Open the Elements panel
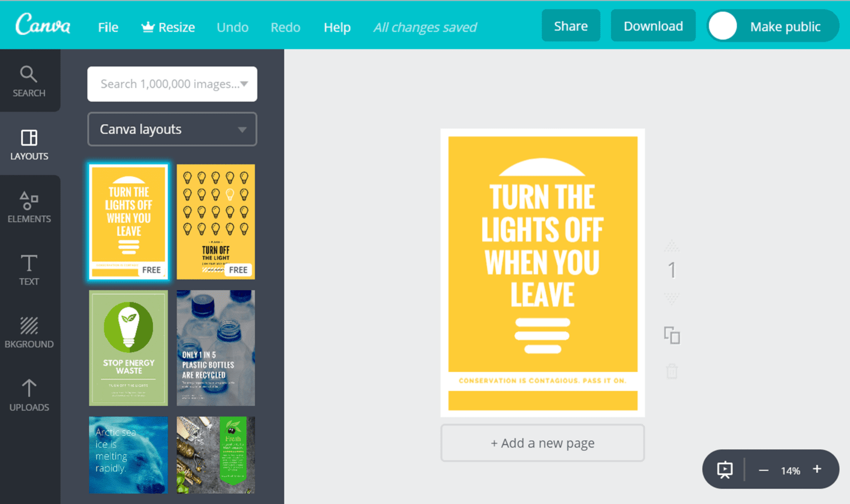Viewport: 850px width, 504px height. (29, 207)
